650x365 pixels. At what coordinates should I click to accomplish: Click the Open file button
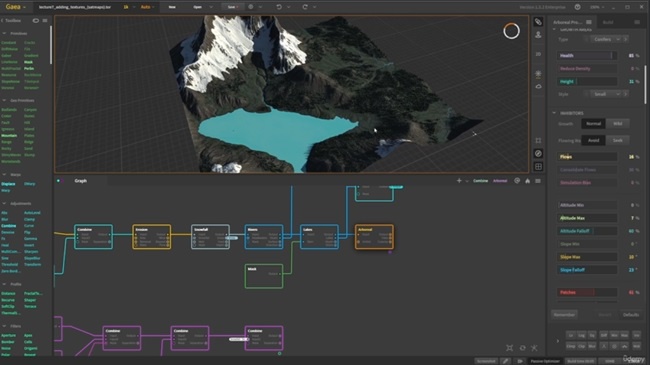pos(198,7)
